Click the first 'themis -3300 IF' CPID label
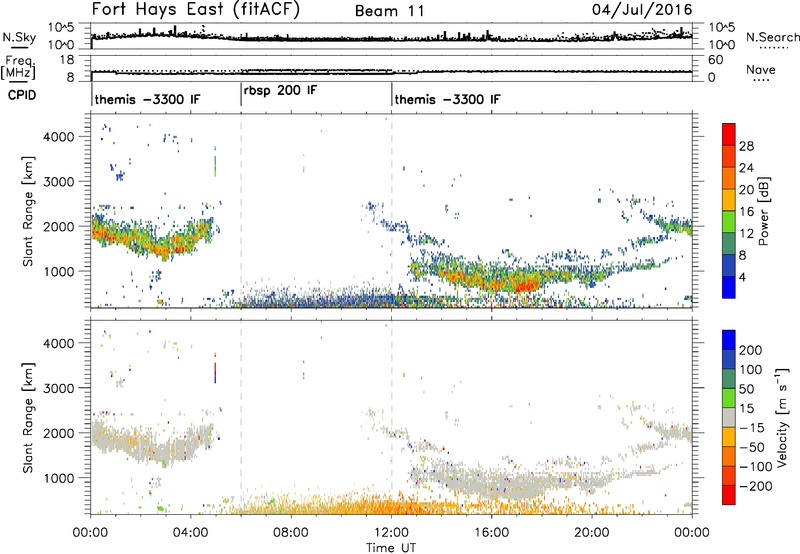This screenshot has width=800, height=554. tap(147, 99)
